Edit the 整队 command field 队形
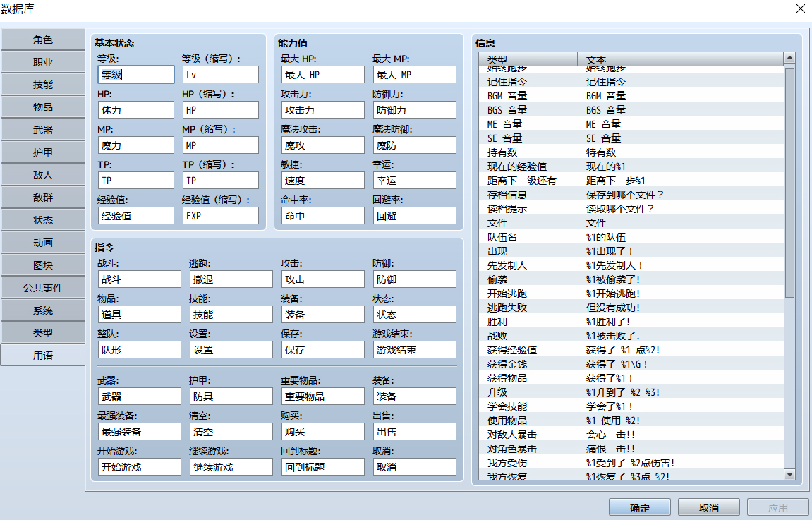Screen dimensions: 812x520 (139, 349)
